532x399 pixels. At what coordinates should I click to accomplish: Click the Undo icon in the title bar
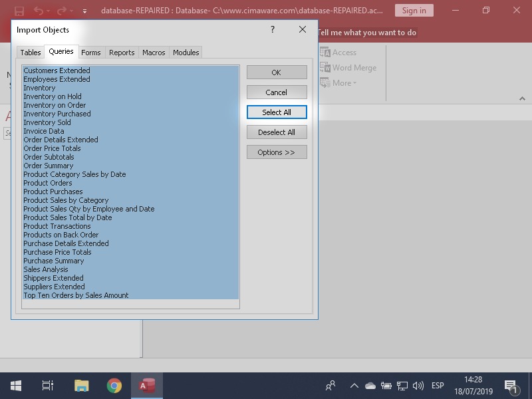click(39, 11)
